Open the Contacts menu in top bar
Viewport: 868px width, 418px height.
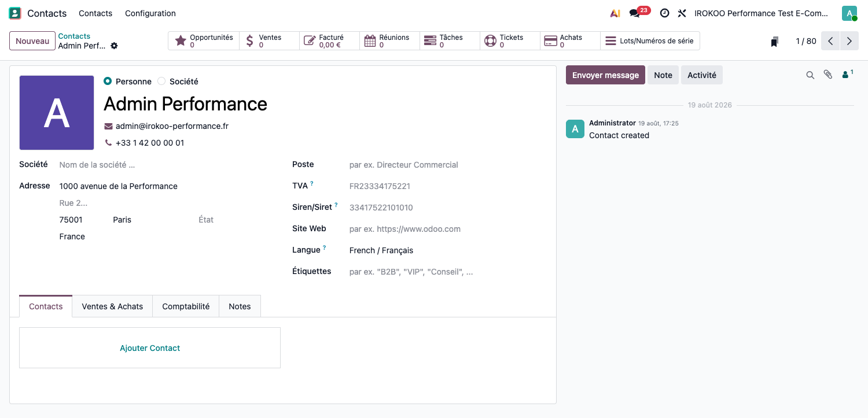click(95, 13)
